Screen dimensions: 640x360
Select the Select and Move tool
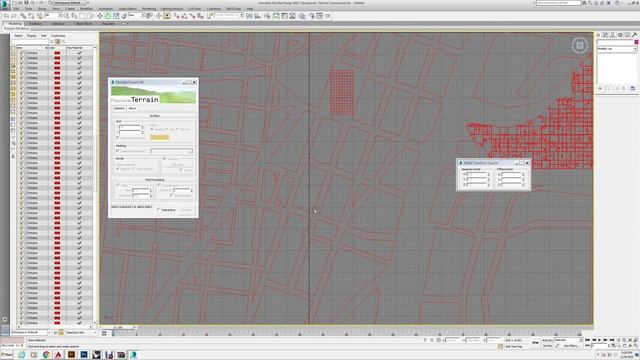[100, 16]
